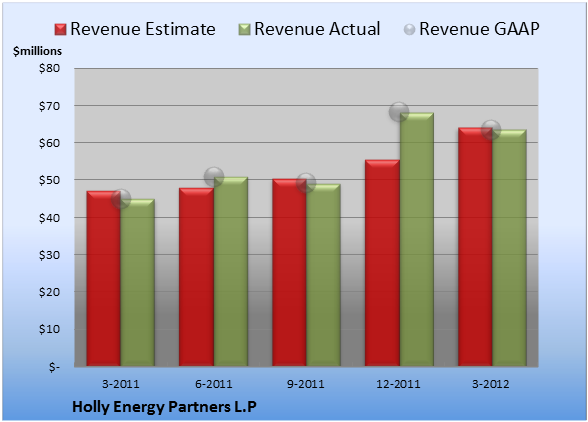Click the GAAP marker above 3-2012 bars
Screen dimensions: 588x422
click(x=491, y=130)
